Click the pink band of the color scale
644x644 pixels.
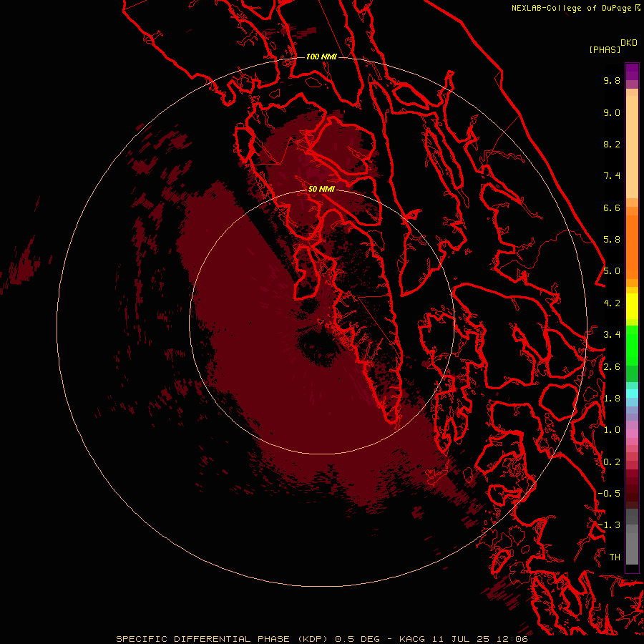[x=632, y=434]
